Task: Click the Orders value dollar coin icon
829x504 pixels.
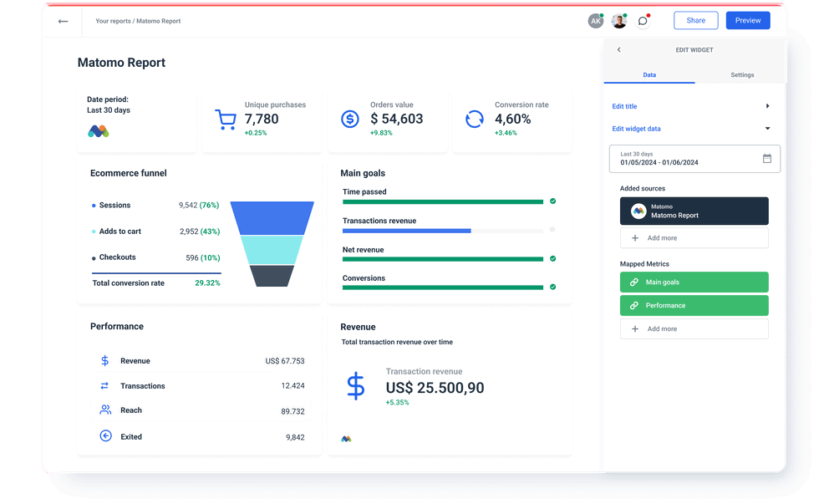Action: tap(350, 120)
